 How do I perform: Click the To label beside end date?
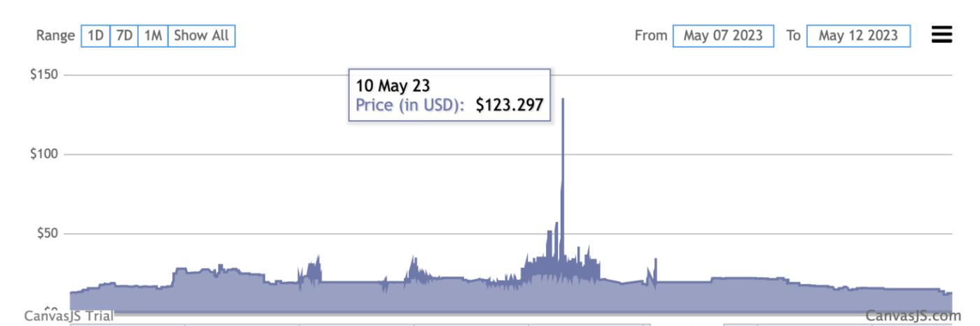point(793,36)
